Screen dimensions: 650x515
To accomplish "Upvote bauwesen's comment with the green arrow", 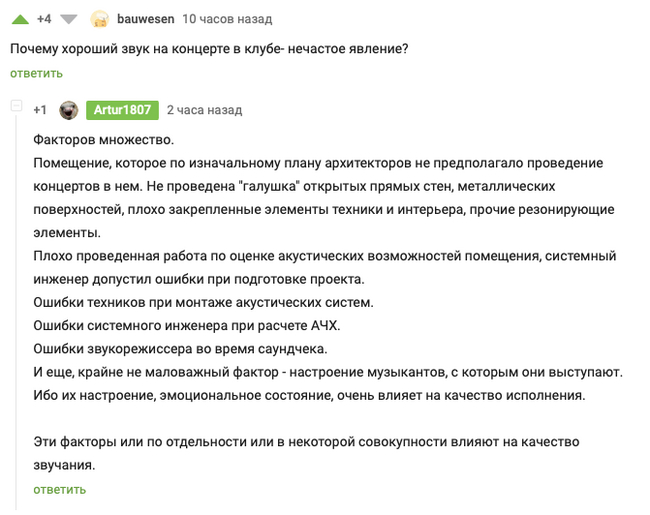I will click(x=20, y=19).
